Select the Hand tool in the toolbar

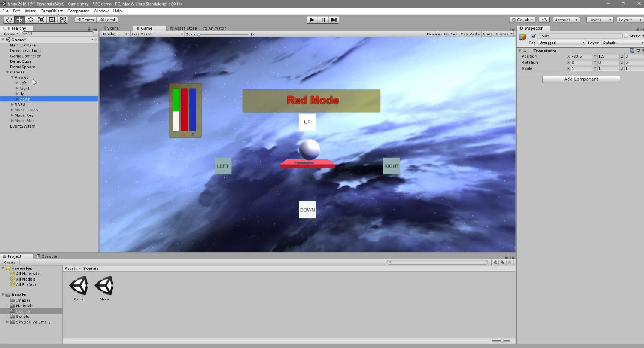coord(9,20)
